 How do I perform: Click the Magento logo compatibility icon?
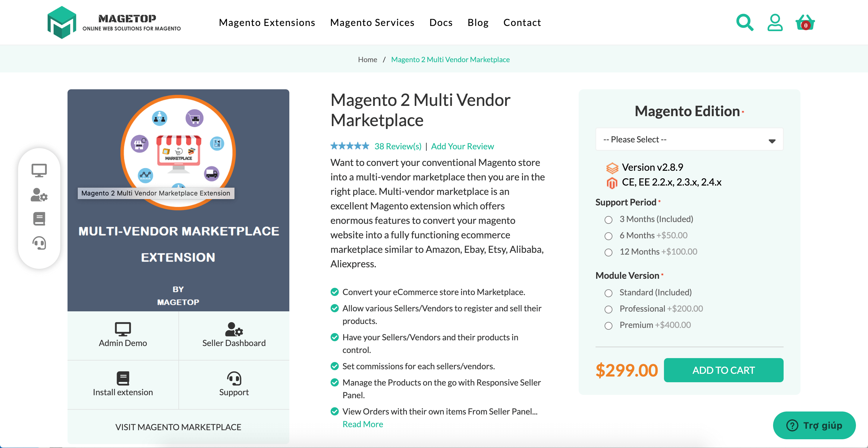(612, 183)
